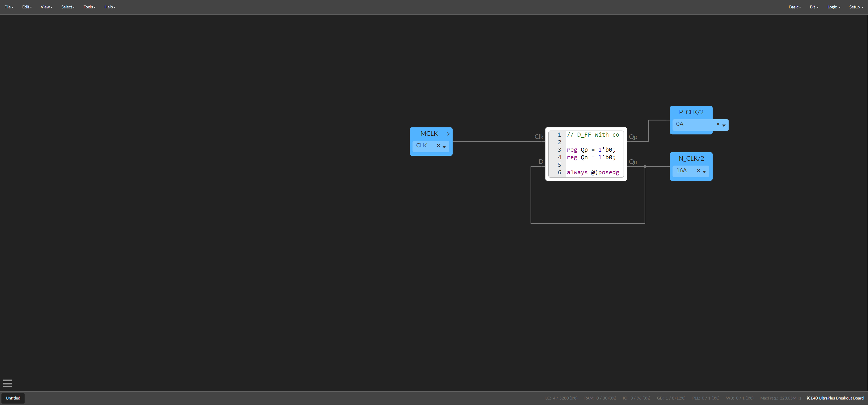This screenshot has width=868, height=405.
Task: Remove the 16A pin from N_CLK/2 block
Action: coord(698,171)
